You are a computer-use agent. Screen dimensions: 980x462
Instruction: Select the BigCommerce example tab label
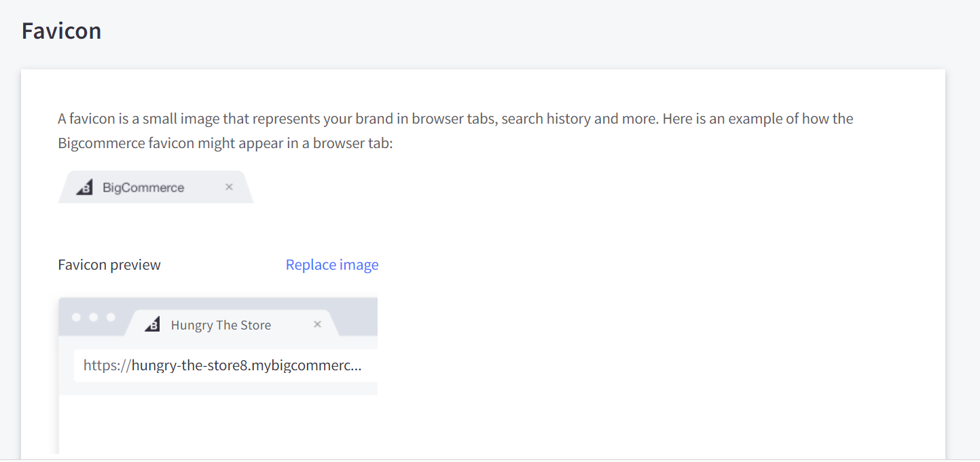[x=143, y=188]
